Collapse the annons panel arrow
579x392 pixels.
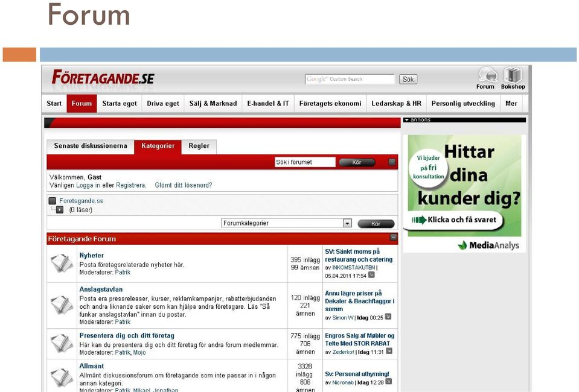pos(407,120)
